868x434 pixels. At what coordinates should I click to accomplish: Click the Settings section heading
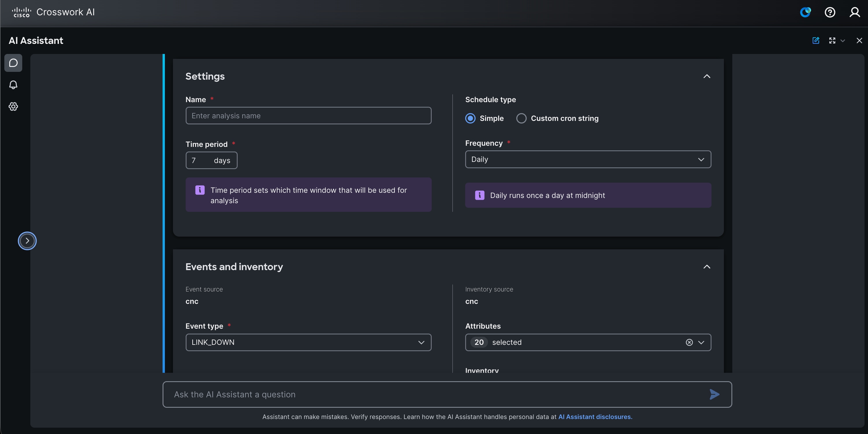pyautogui.click(x=205, y=76)
